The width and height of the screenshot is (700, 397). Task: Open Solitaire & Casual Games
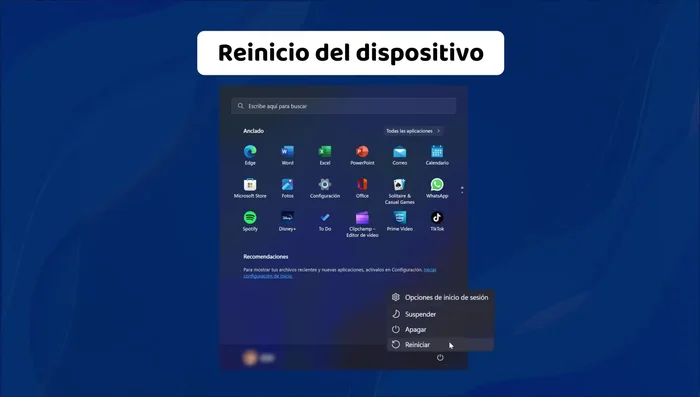pos(400,191)
